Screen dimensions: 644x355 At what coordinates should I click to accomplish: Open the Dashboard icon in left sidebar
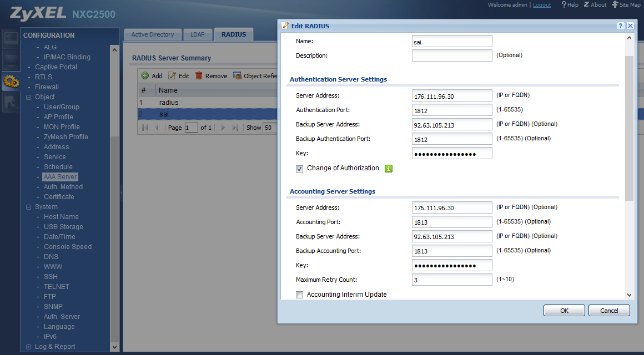click(x=11, y=38)
